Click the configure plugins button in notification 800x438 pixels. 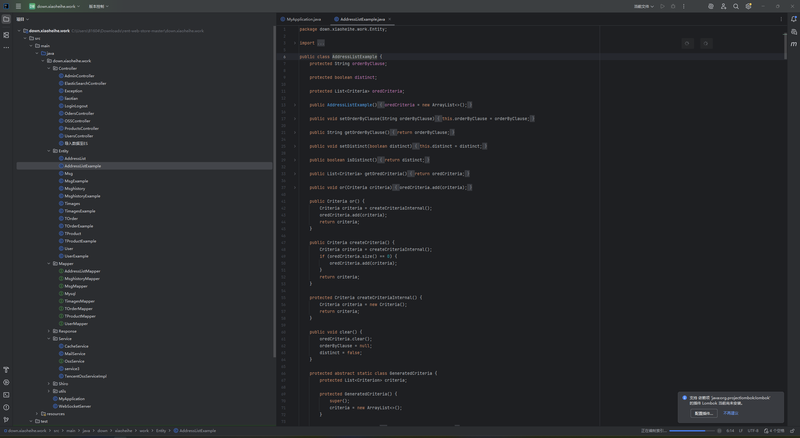point(703,413)
